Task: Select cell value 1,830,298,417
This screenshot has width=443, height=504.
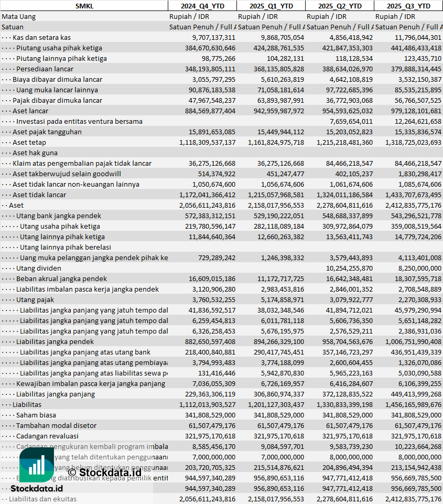Action: [420, 174]
